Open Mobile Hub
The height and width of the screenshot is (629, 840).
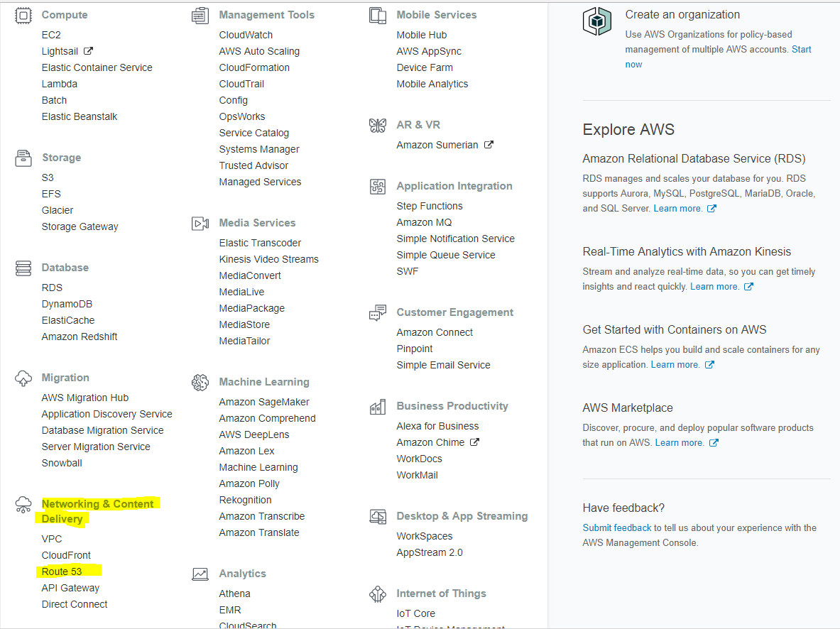click(422, 35)
